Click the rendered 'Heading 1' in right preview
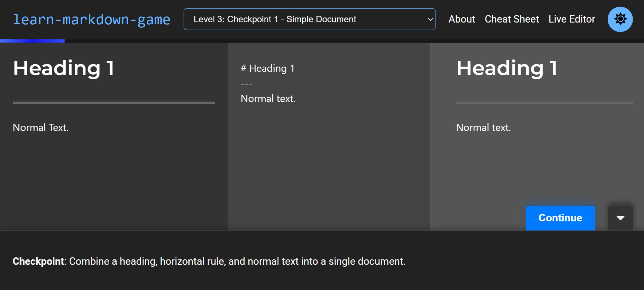 pyautogui.click(x=506, y=68)
